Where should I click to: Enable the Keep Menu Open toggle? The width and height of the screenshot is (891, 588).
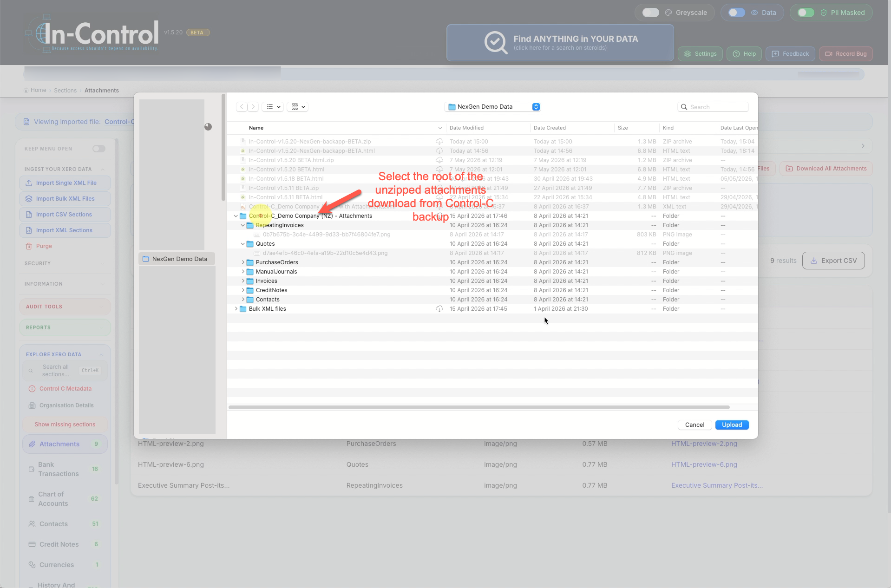[x=98, y=149]
